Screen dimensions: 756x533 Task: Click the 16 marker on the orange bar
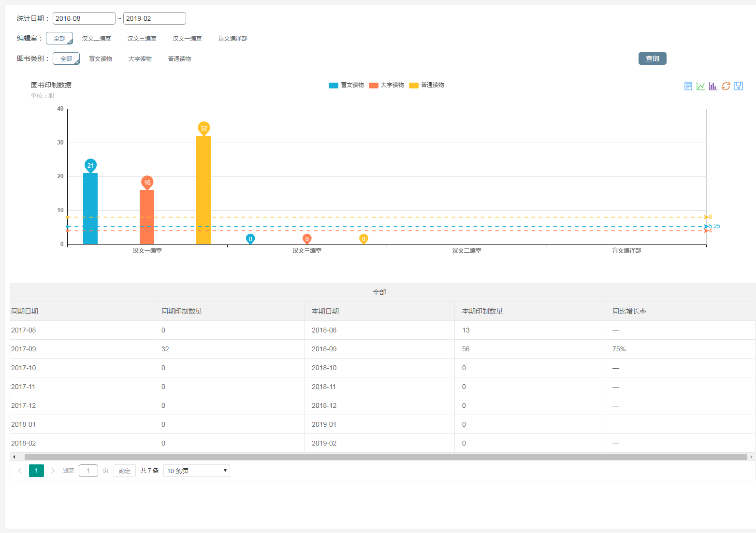tap(147, 182)
